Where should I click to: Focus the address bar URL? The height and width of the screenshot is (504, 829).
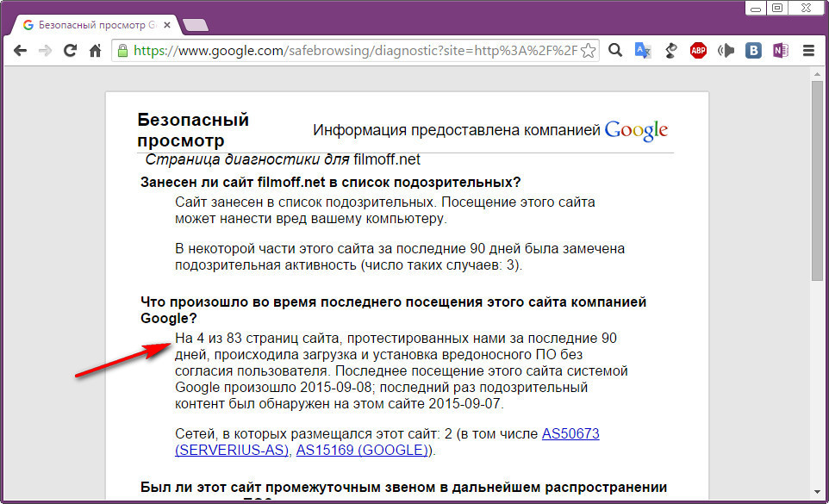355,51
